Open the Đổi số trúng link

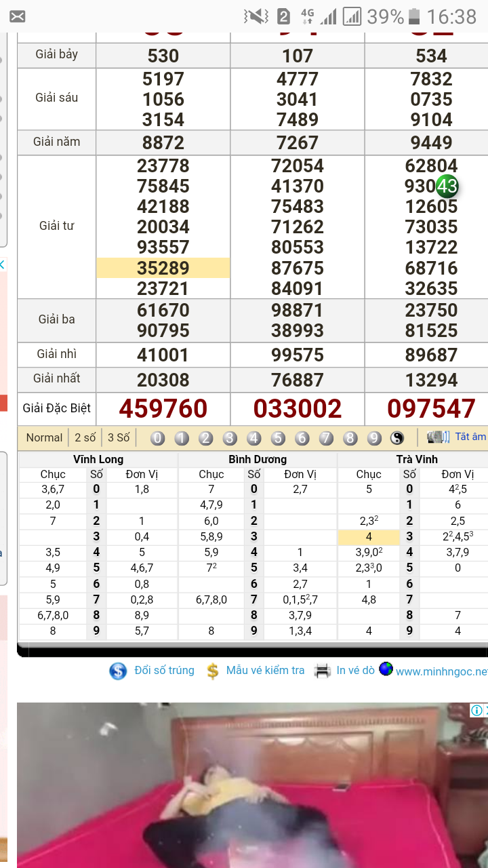pos(164,670)
